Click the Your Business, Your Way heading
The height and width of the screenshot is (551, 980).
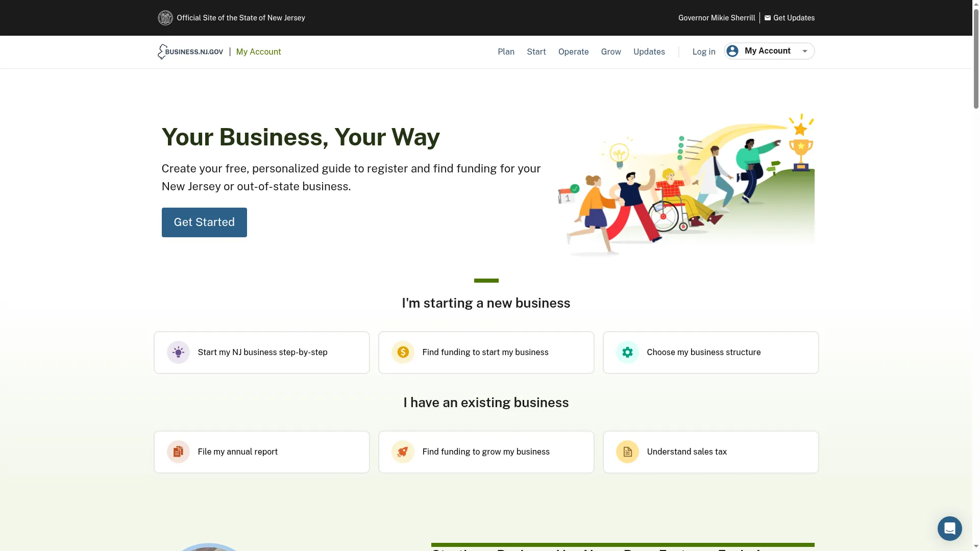[x=301, y=137]
